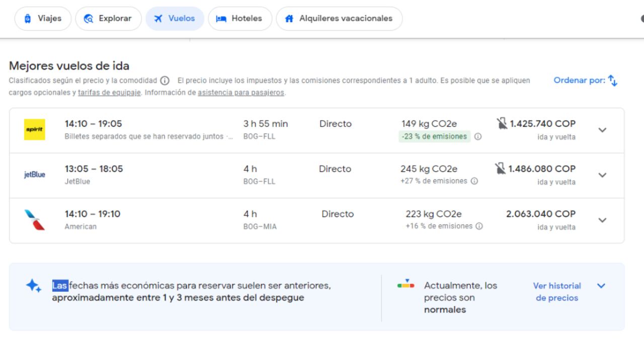This screenshot has height=361, width=644.
Task: Click the no-phone icon beside the Spirit price
Action: tap(502, 122)
